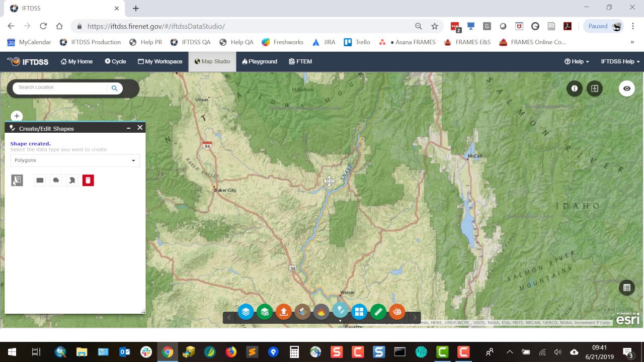Open the Playground page

260,61
